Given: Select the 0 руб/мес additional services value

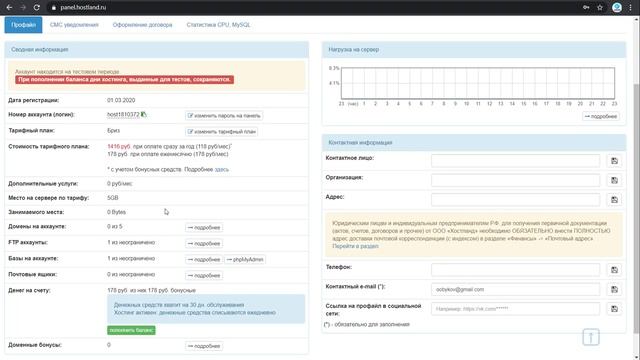Looking at the screenshot, I should pos(120,184).
